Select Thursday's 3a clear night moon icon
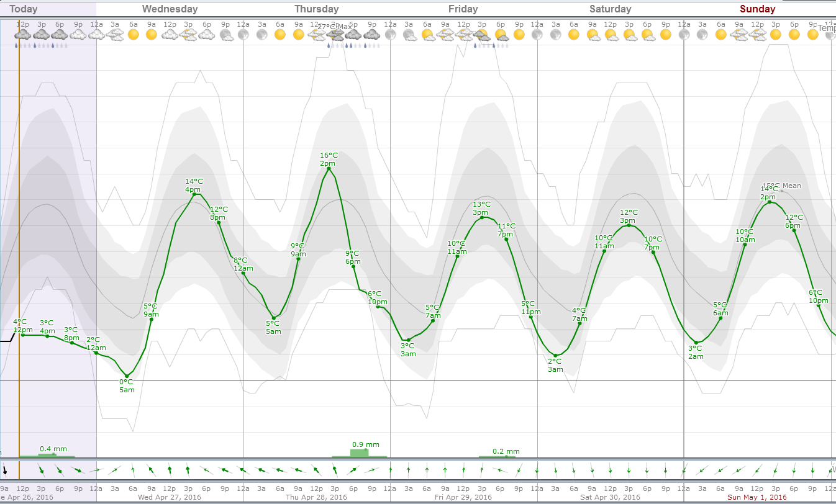The height and width of the screenshot is (504, 836). (261, 35)
